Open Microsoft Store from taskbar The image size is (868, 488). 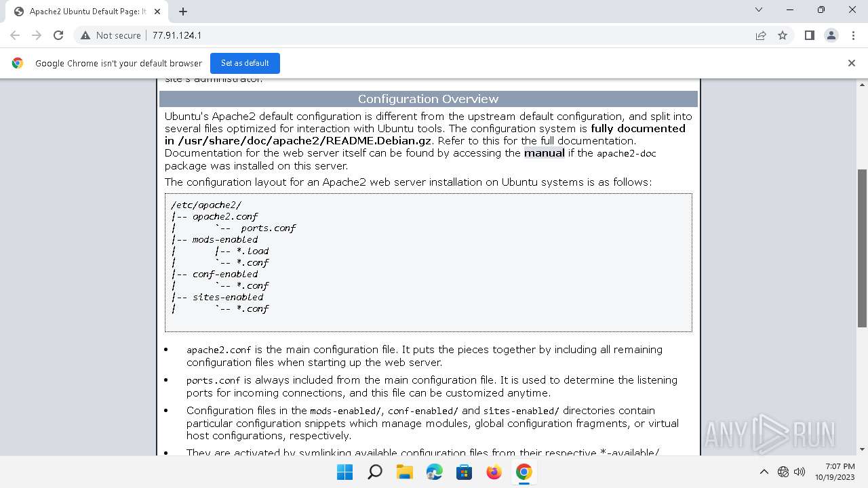point(465,472)
